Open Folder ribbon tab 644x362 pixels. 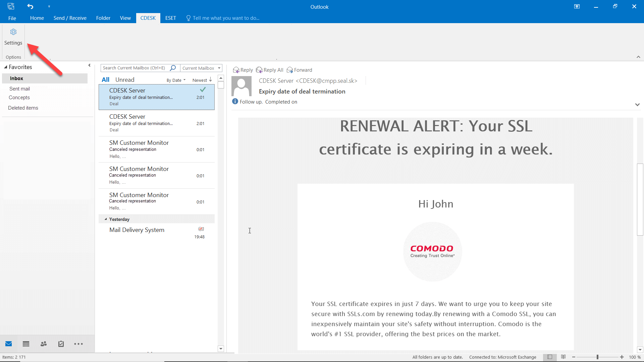click(x=103, y=18)
